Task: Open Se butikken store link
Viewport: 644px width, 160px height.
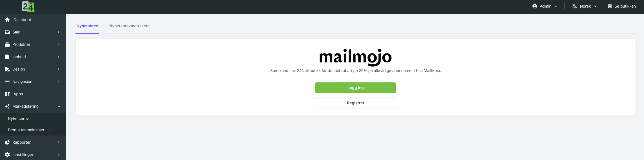Action: click(x=622, y=6)
